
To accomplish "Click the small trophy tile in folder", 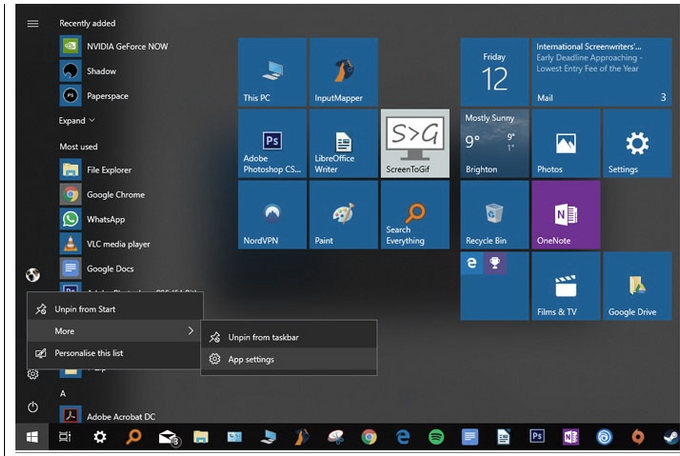I will coord(494,263).
